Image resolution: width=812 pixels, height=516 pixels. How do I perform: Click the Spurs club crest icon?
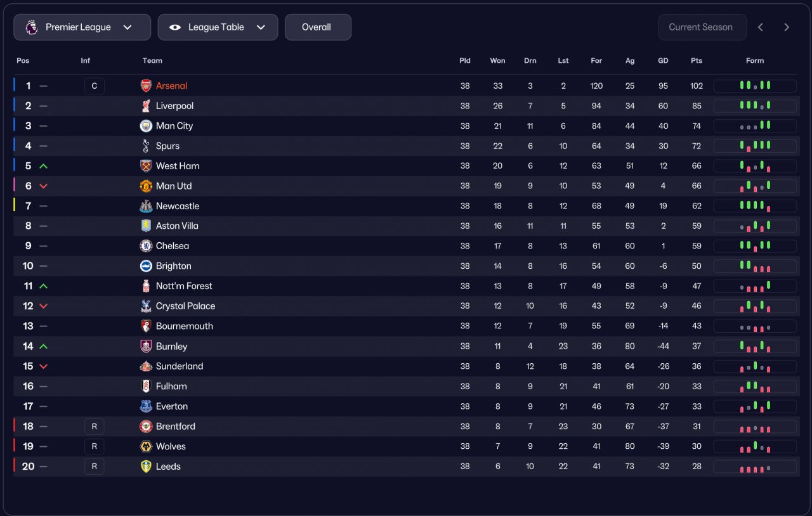[146, 146]
